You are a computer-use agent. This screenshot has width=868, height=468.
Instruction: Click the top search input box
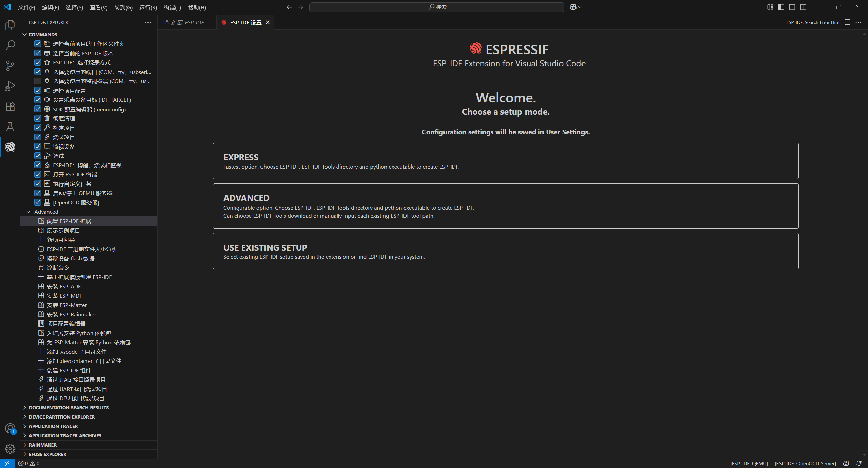436,7
